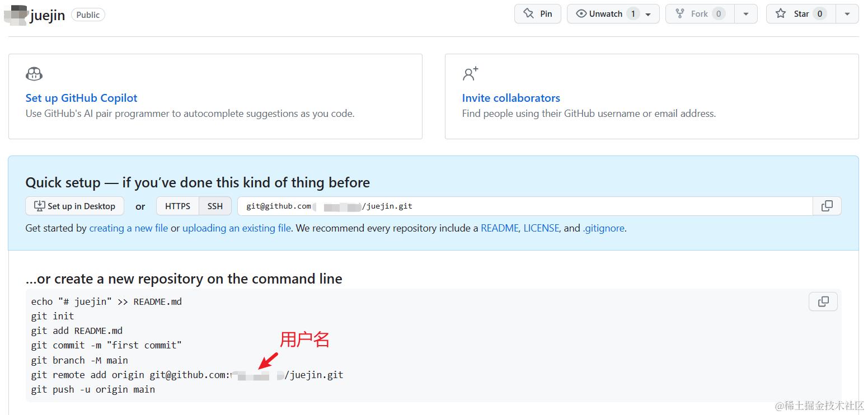Click the Fork count badge
The width and height of the screenshot is (868, 415).
[x=719, y=14]
